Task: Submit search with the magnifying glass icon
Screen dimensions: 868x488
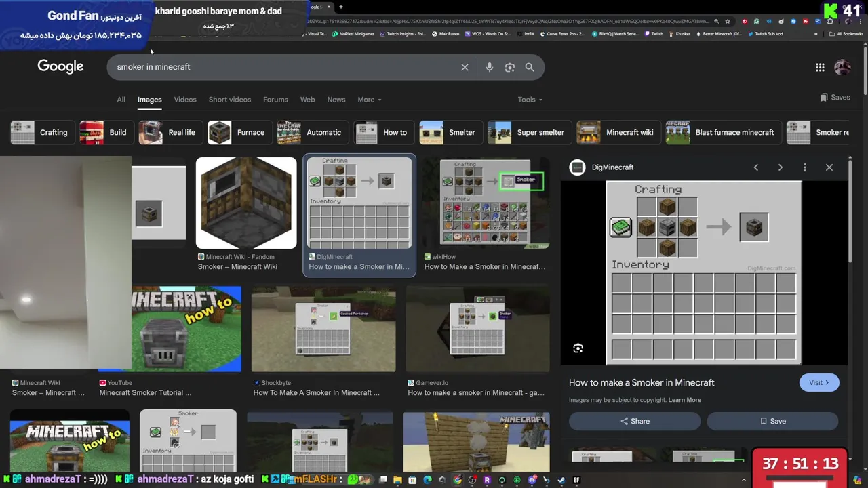Action: [x=530, y=67]
